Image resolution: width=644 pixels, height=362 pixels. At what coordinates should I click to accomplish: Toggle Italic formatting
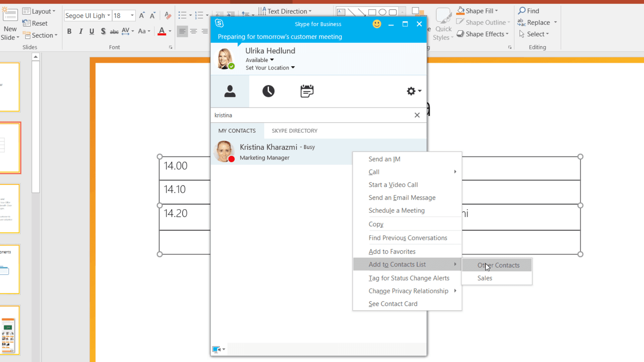click(80, 31)
